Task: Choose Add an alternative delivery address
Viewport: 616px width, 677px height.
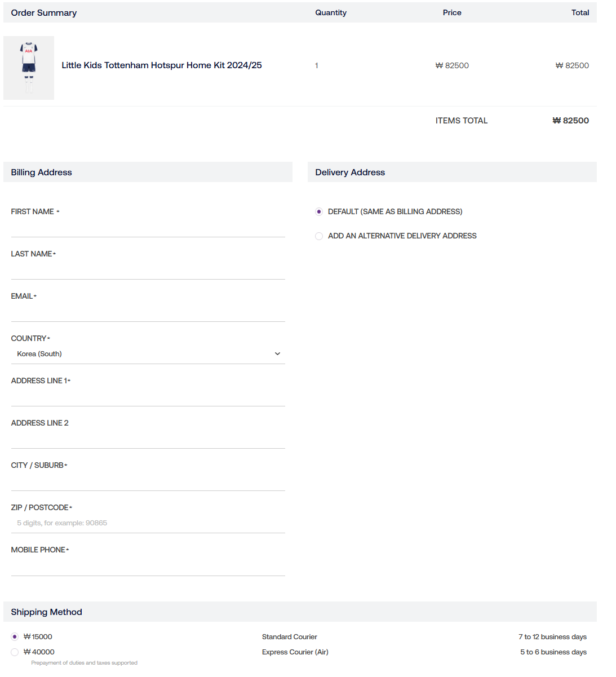Action: (x=319, y=236)
